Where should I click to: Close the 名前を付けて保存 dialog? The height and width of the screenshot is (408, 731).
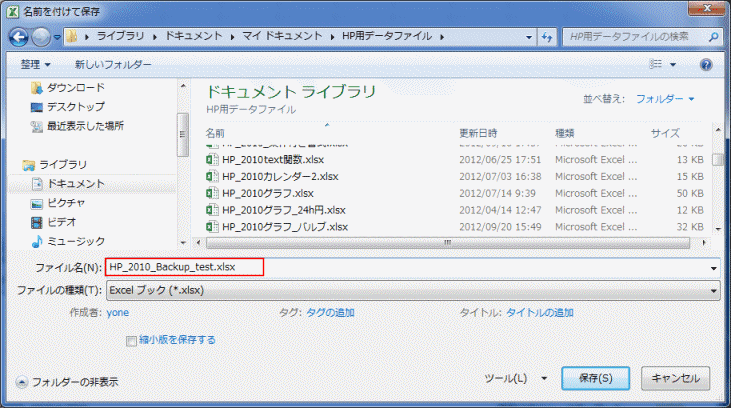707,8
